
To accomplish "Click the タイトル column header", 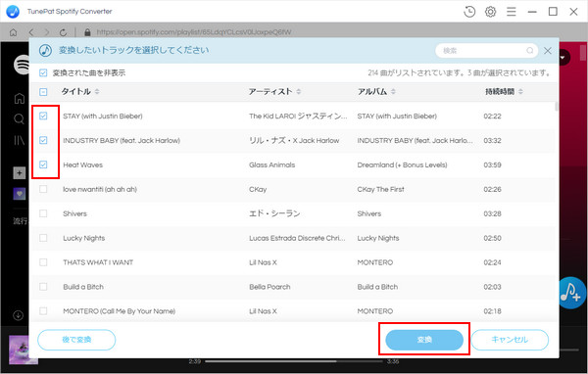I will pyautogui.click(x=75, y=91).
